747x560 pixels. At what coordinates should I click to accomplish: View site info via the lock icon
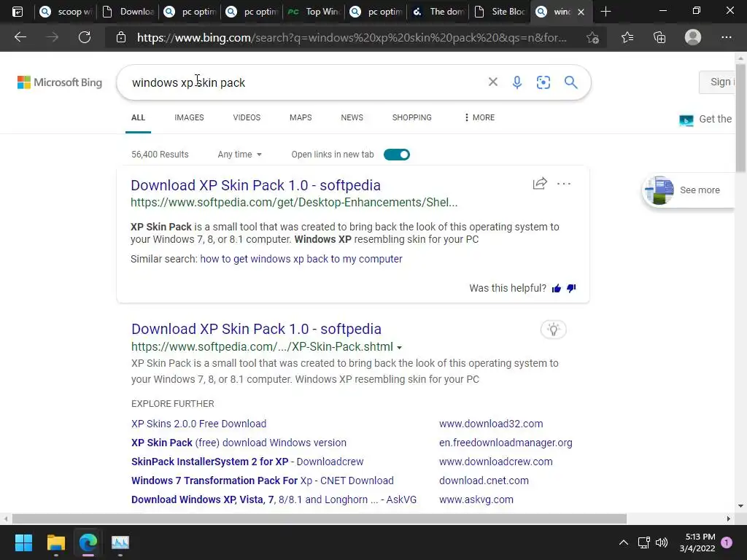[121, 37]
